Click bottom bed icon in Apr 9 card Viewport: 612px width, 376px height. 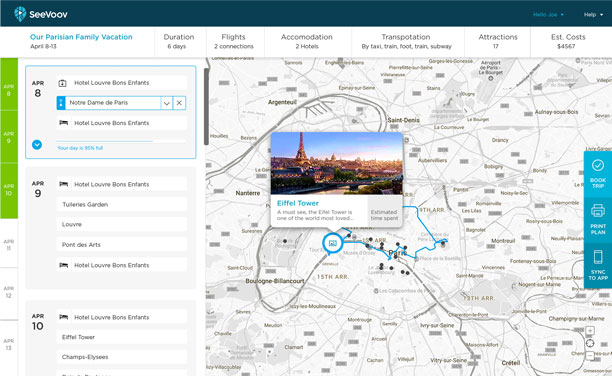(x=64, y=265)
